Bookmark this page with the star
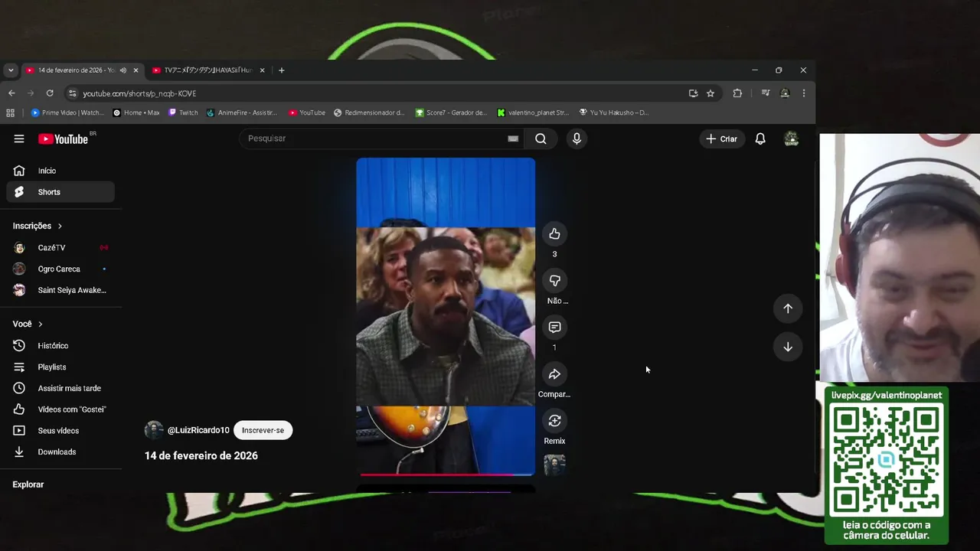Viewport: 980px width, 551px height. point(710,93)
